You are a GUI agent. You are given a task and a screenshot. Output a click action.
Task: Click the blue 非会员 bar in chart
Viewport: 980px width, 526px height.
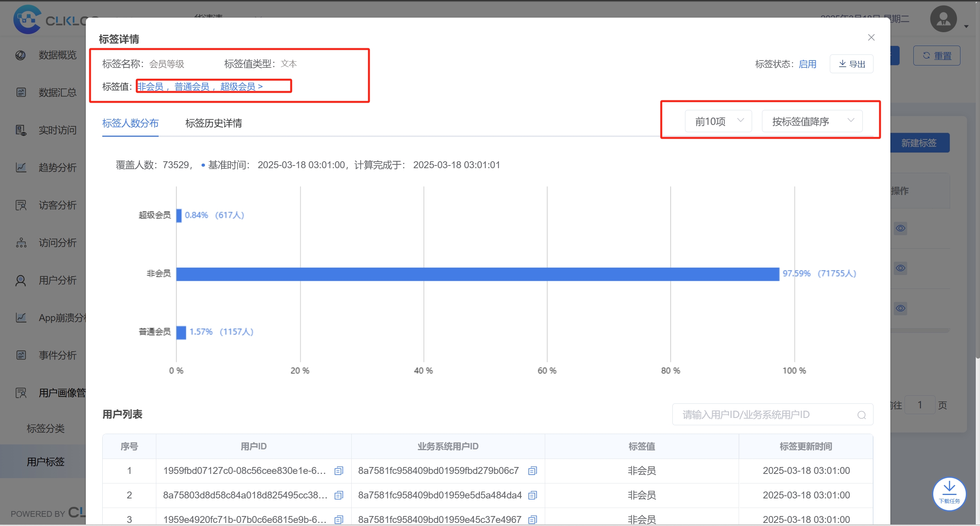click(477, 274)
